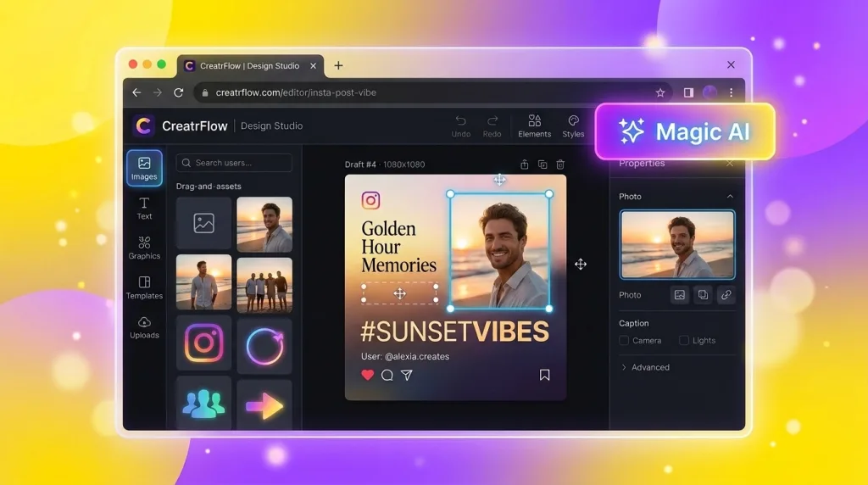Toggle the browser side panel

click(x=688, y=92)
